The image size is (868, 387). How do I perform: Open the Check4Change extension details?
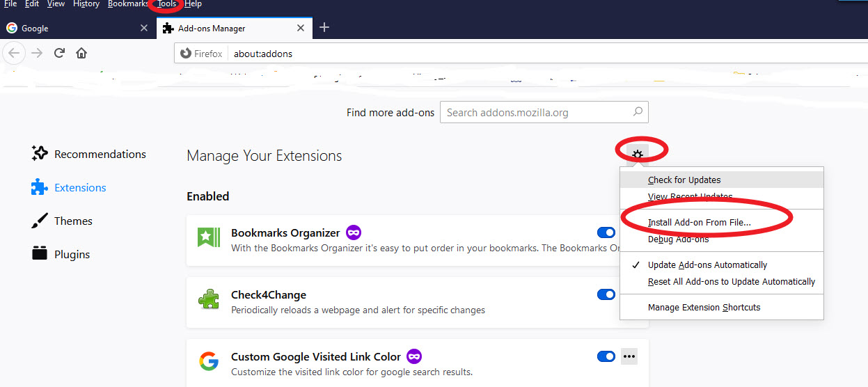269,294
